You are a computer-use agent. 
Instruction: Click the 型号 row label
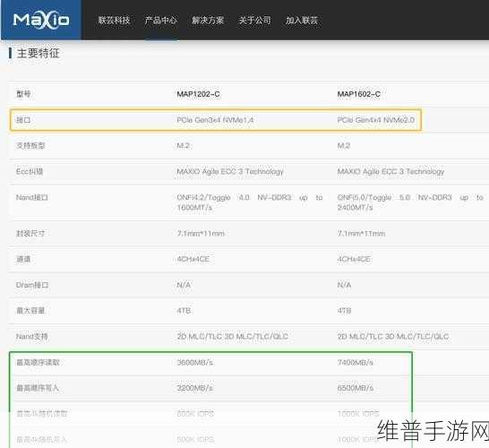(x=23, y=94)
